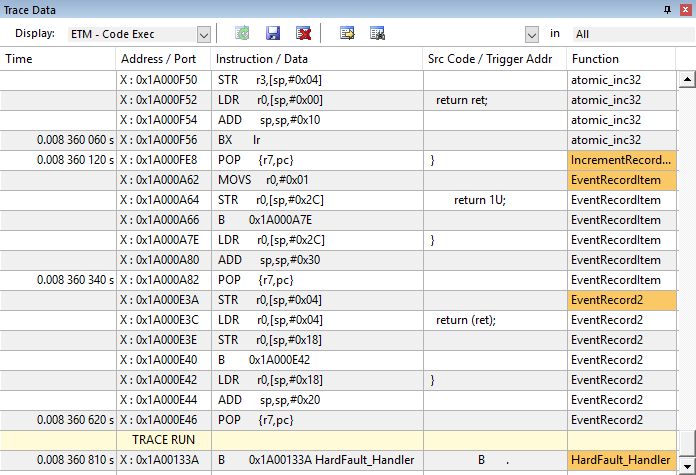Click highlighted EventRecord2 function cell
Image resolution: width=696 pixels, height=475 pixels.
click(621, 300)
